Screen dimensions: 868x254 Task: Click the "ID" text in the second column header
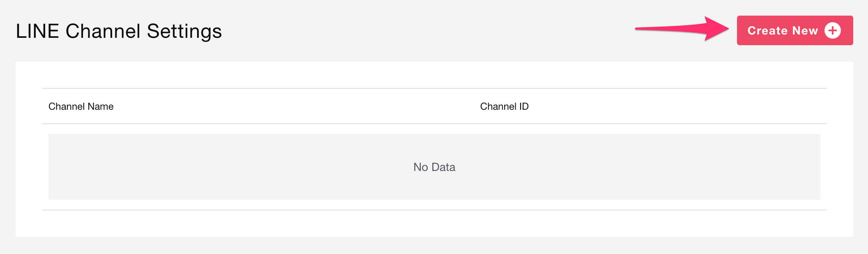point(524,106)
